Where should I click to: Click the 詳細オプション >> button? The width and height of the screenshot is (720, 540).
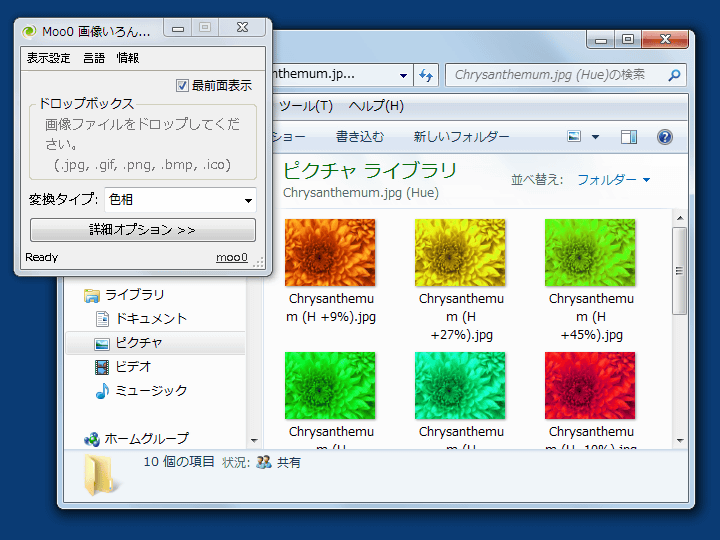(143, 230)
